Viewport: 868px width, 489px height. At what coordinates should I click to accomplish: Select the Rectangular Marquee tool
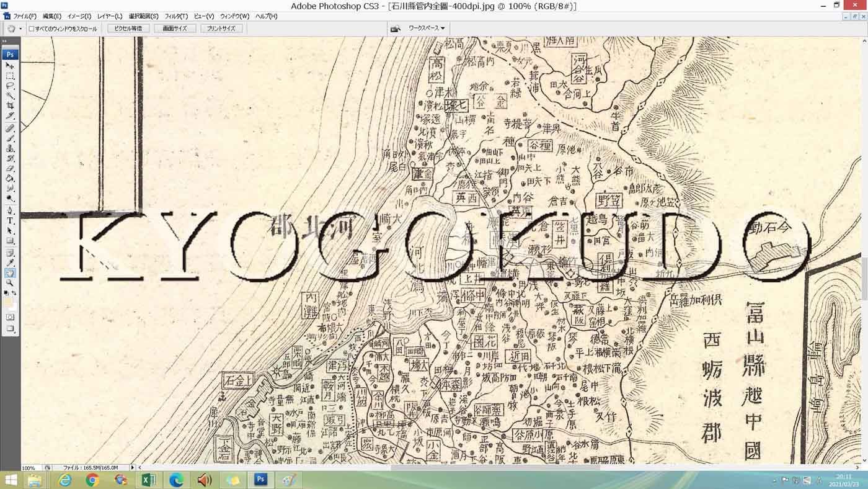pyautogui.click(x=10, y=76)
